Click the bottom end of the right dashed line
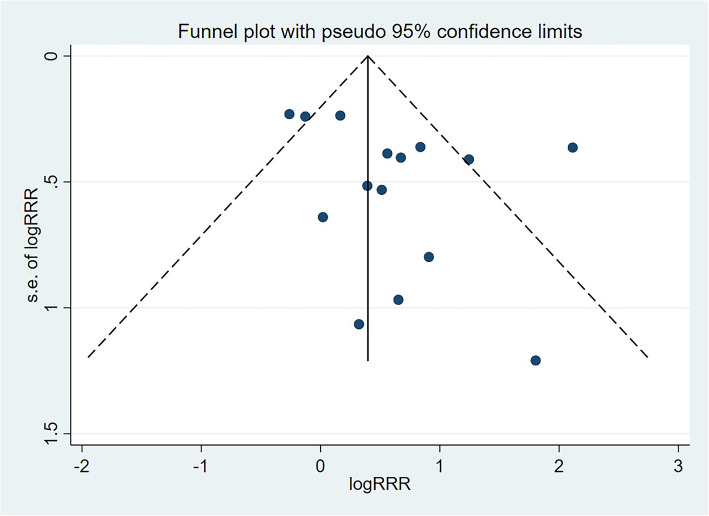Image resolution: width=709 pixels, height=516 pixels. (x=649, y=357)
